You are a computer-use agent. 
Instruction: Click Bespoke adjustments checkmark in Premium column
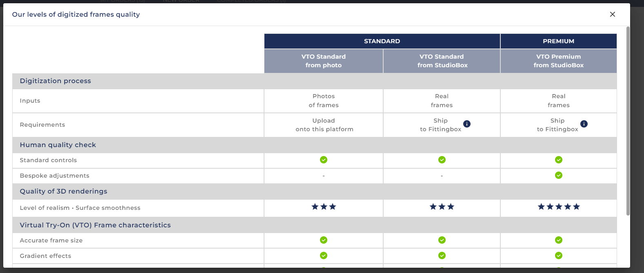(x=559, y=175)
